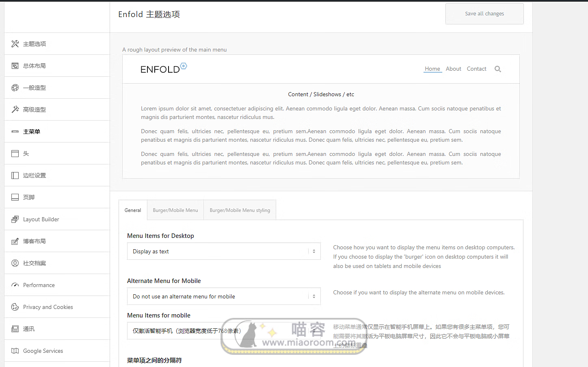Click the 页脚 footer icon
588x367 pixels.
(x=15, y=197)
